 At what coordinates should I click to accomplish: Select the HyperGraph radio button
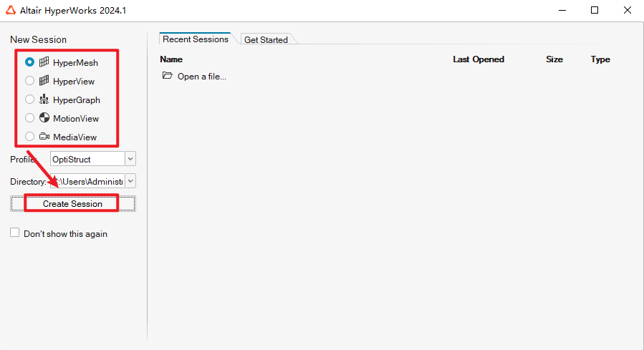29,99
